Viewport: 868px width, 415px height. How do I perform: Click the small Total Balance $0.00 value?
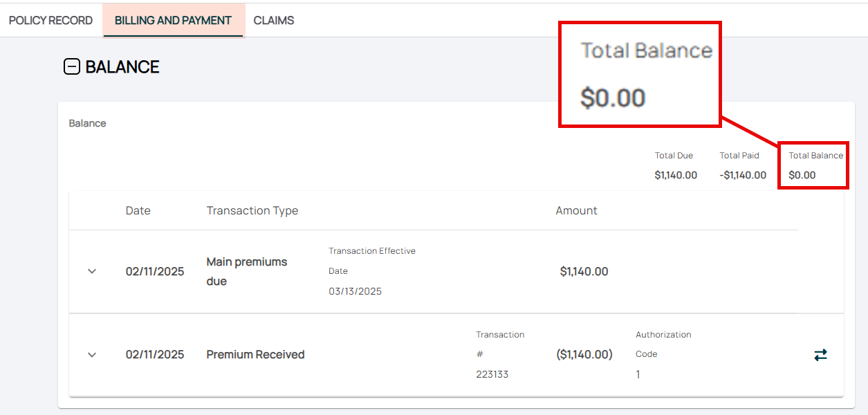pyautogui.click(x=802, y=175)
